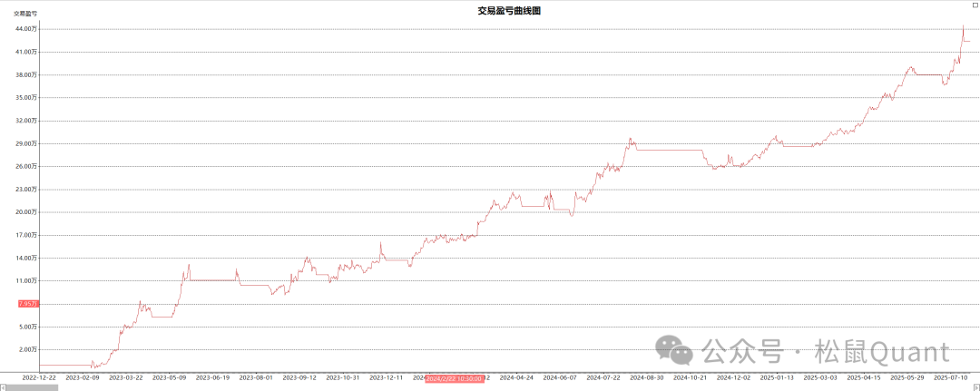Screen dimensions: 980x391
Task: Click the scrollbar right arrow button
Action: 976,387
